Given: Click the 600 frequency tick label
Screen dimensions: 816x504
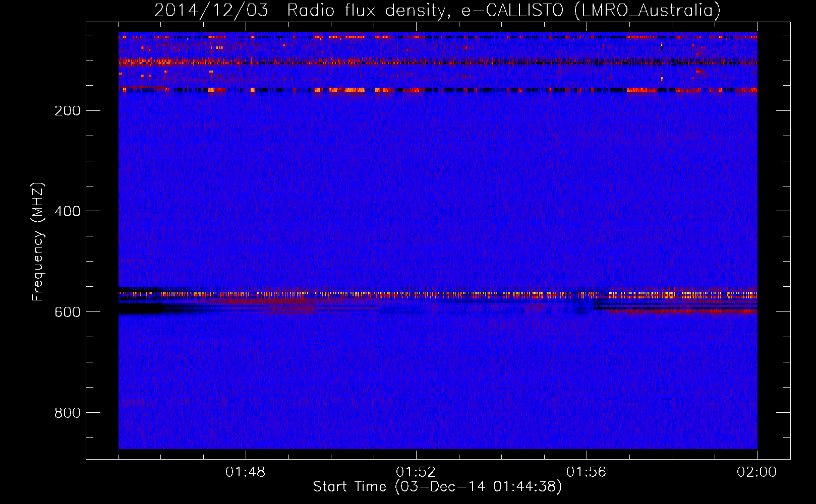Looking at the screenshot, I should (x=68, y=312).
